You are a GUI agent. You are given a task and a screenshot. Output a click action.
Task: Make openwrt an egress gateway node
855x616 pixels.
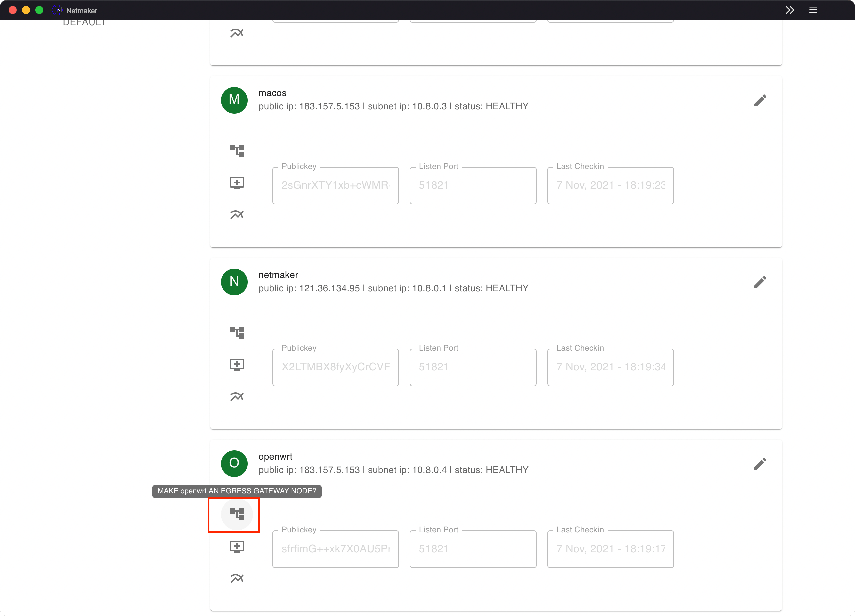[x=237, y=514]
